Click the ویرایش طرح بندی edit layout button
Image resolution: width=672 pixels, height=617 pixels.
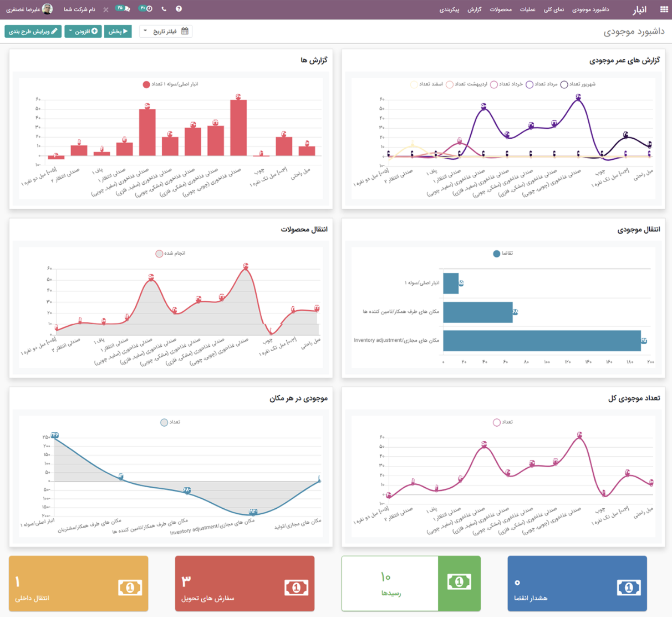click(33, 32)
